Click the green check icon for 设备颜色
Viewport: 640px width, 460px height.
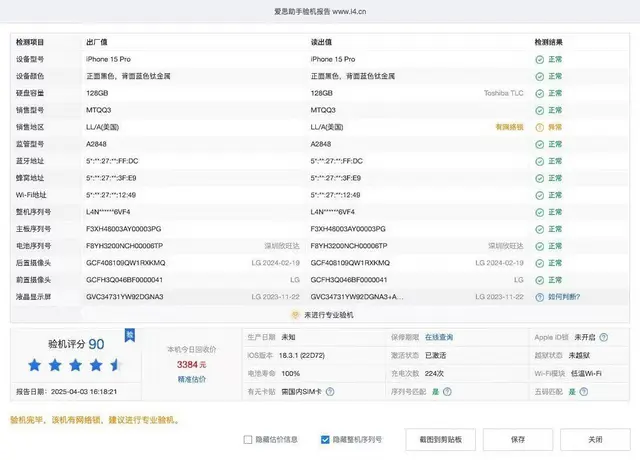point(540,76)
